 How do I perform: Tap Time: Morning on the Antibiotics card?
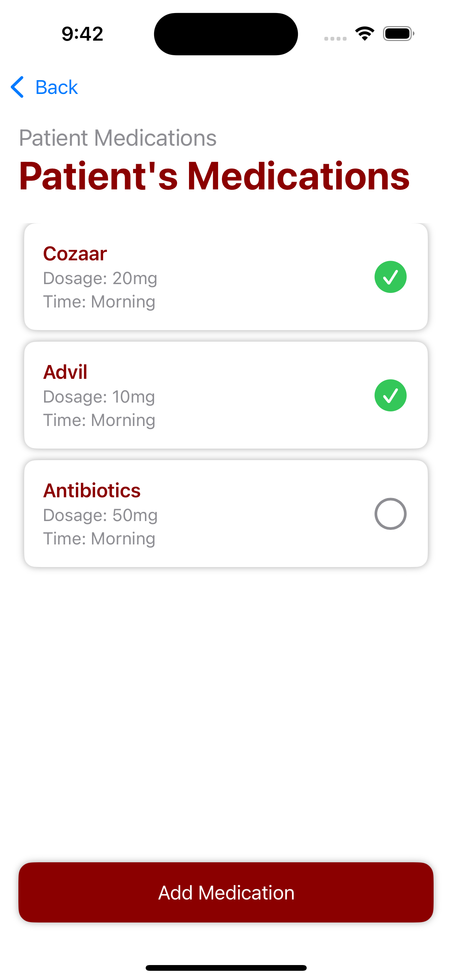[x=99, y=539]
